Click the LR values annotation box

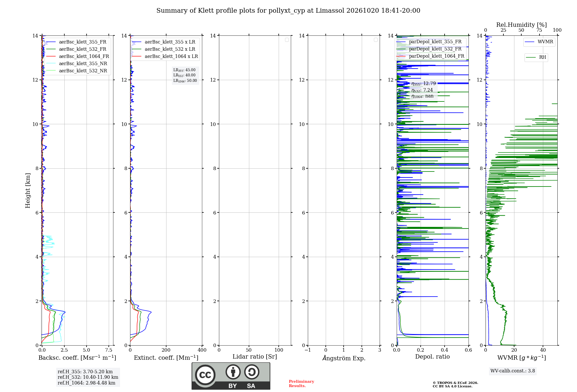pos(185,75)
